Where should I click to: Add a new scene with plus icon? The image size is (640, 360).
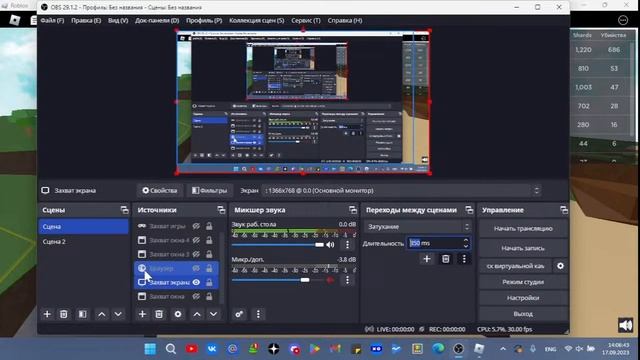[x=47, y=314]
